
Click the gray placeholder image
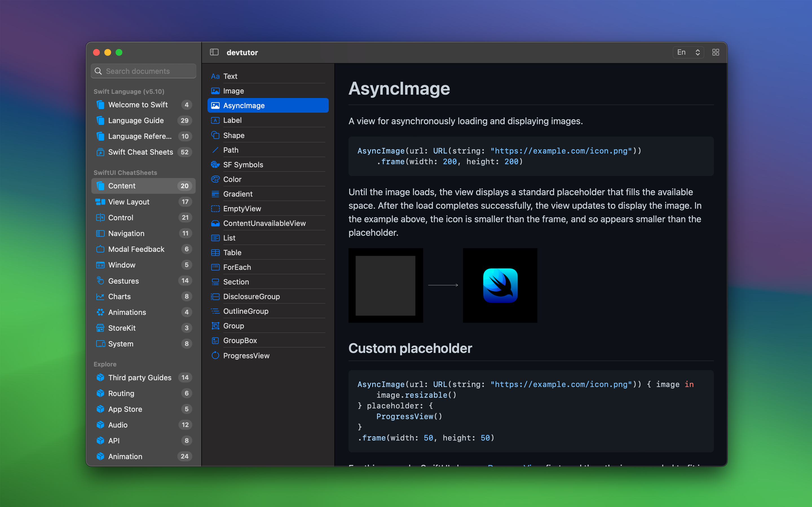click(385, 285)
